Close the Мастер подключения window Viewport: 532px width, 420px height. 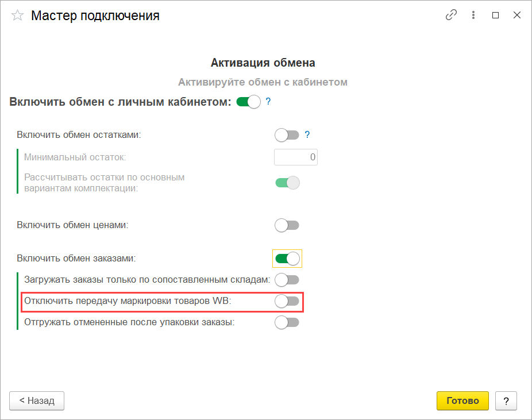tap(516, 15)
